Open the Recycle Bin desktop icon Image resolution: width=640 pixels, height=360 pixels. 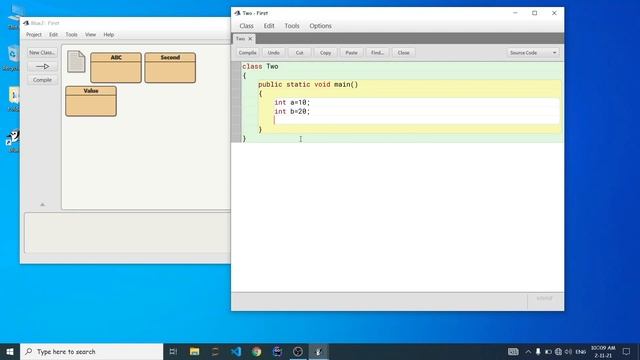tap(12, 58)
